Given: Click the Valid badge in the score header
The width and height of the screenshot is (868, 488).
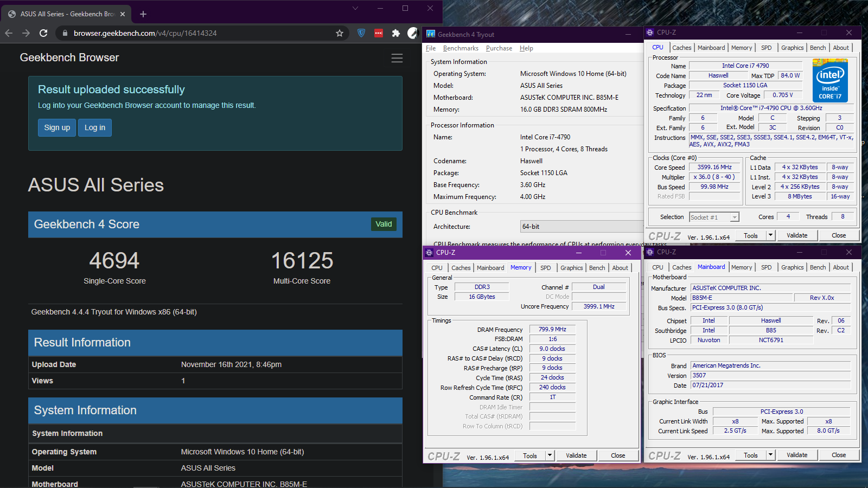Looking at the screenshot, I should 384,224.
